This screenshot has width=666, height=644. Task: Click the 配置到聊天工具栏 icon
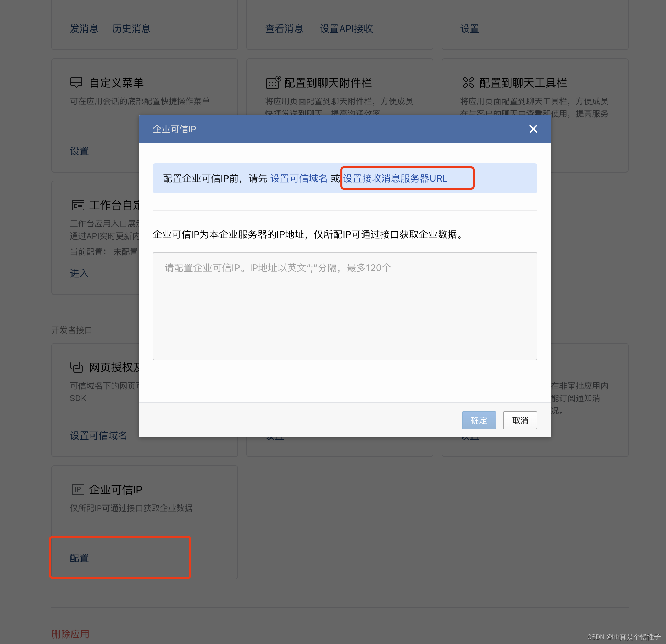pyautogui.click(x=468, y=82)
